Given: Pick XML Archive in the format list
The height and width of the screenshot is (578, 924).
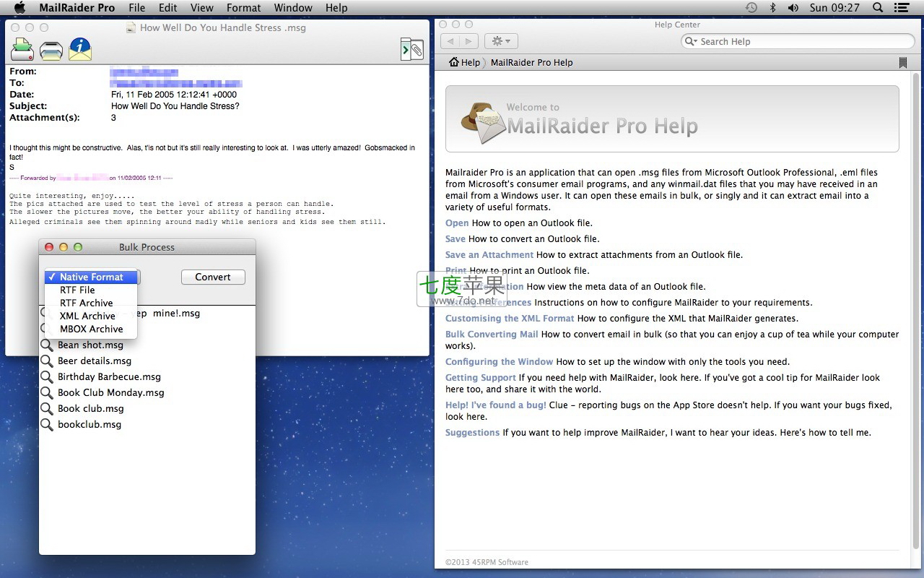Looking at the screenshot, I should [87, 316].
